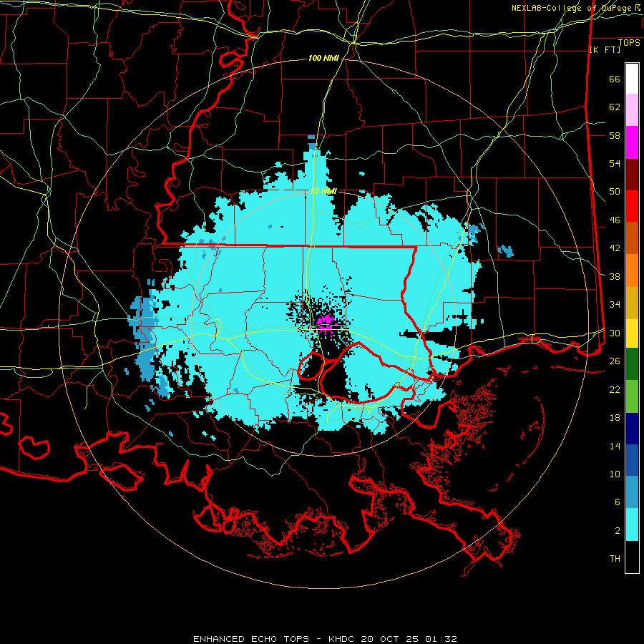
Task: Click the steel blue 6 kft swatch
Action: pos(632,492)
